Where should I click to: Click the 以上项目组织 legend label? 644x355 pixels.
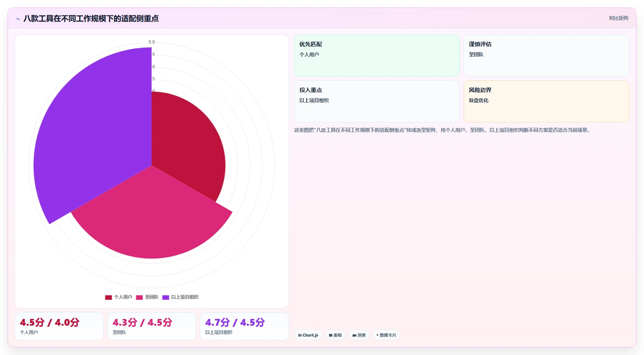(x=185, y=297)
